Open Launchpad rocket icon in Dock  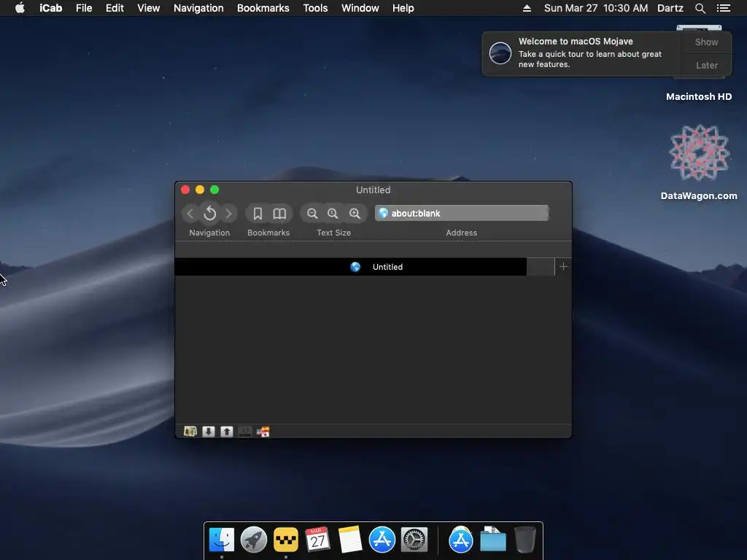pos(253,540)
